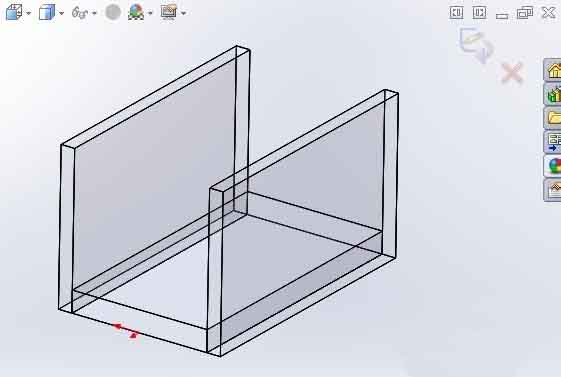Click the View Settings monitor icon
Viewport: 561px width, 377px height.
click(169, 12)
